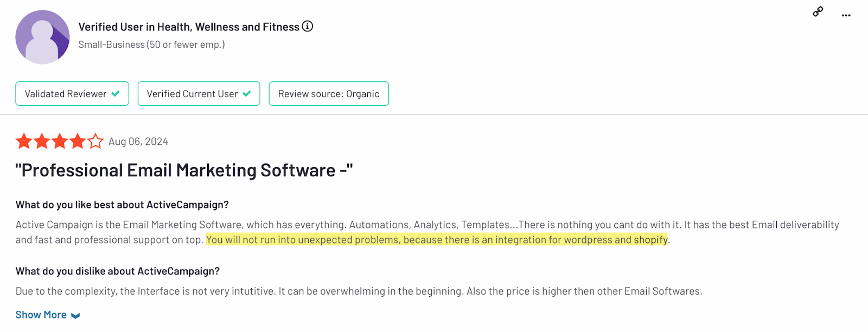Click the third red rating star
The height and width of the screenshot is (332, 868).
click(x=60, y=142)
